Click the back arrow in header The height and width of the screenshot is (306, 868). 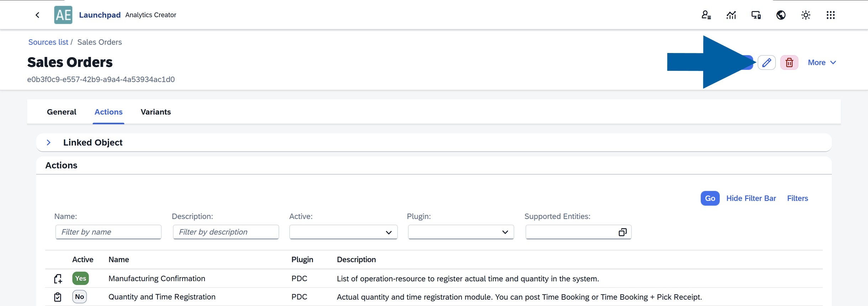click(x=37, y=15)
